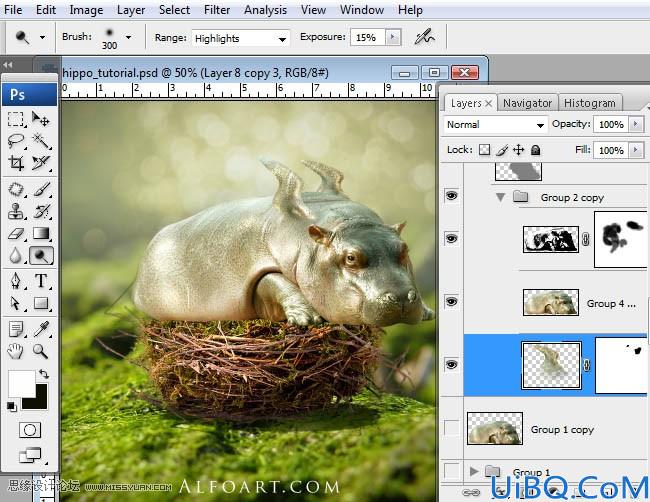
Task: Select the History Brush tool
Action: point(41,211)
